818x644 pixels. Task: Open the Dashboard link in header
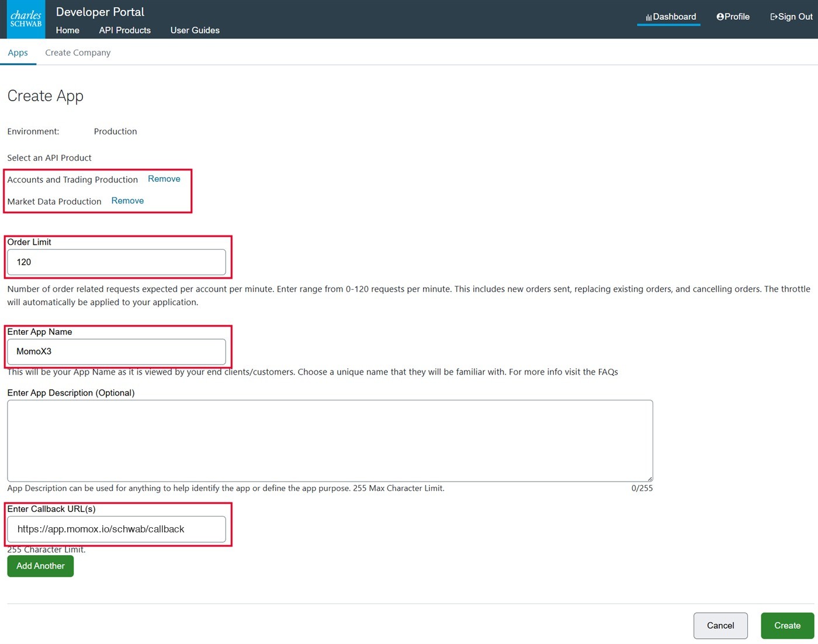pyautogui.click(x=670, y=17)
